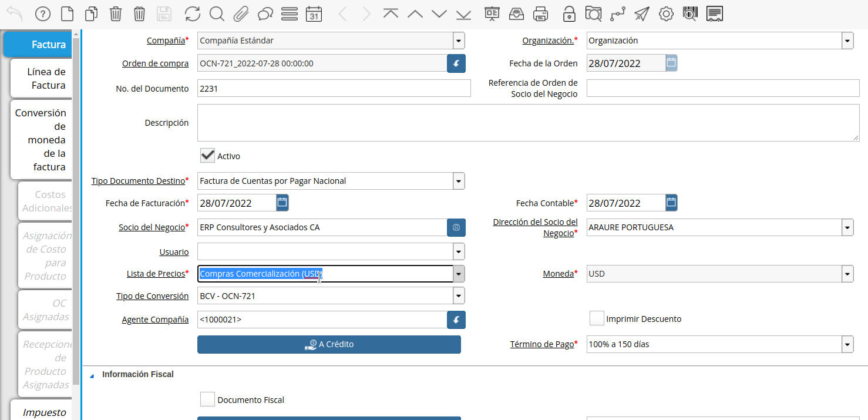868x420 pixels.
Task: Expand the Término de Pago dropdown
Action: pos(847,344)
